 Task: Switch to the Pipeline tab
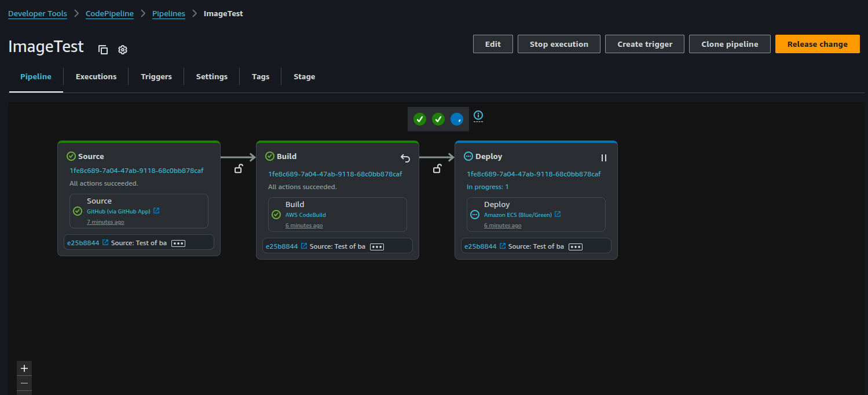[36, 76]
